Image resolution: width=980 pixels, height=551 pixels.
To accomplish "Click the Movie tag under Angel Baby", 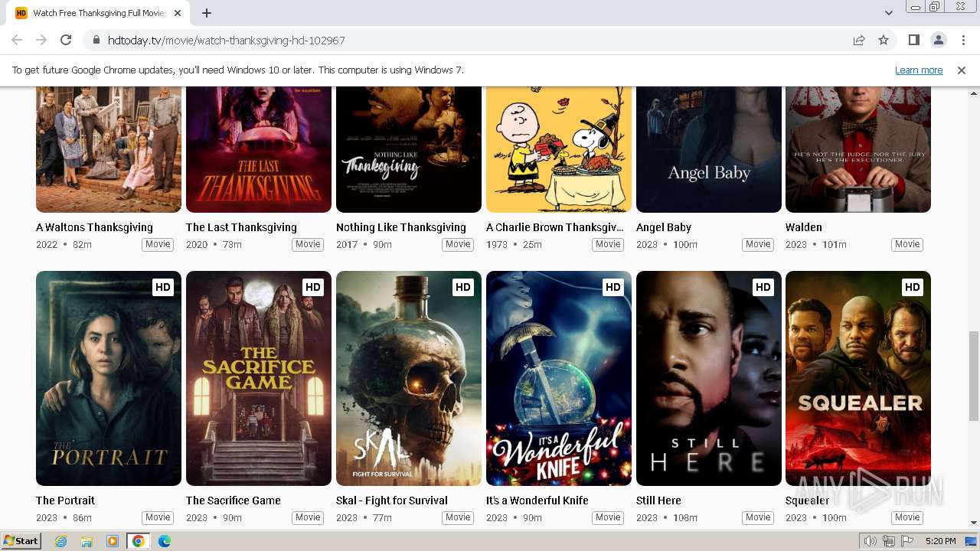I will point(758,245).
